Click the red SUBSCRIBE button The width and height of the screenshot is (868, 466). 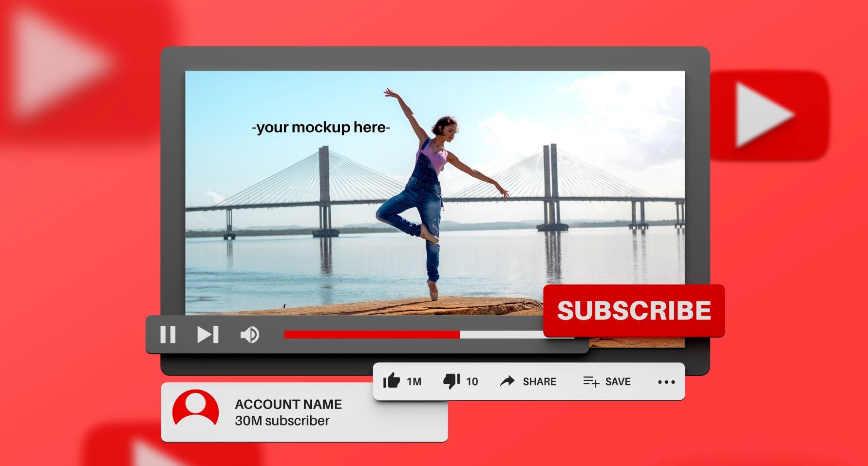pyautogui.click(x=634, y=311)
